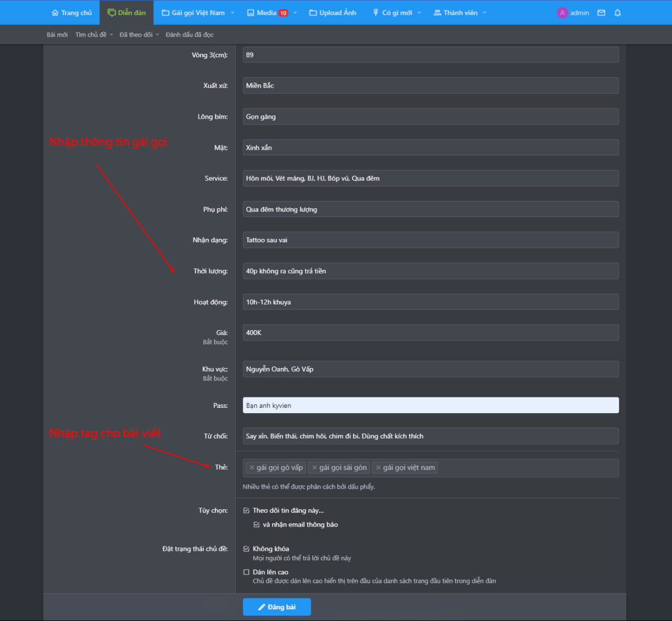Open the Media menu item
672x621 pixels.
[x=267, y=13]
